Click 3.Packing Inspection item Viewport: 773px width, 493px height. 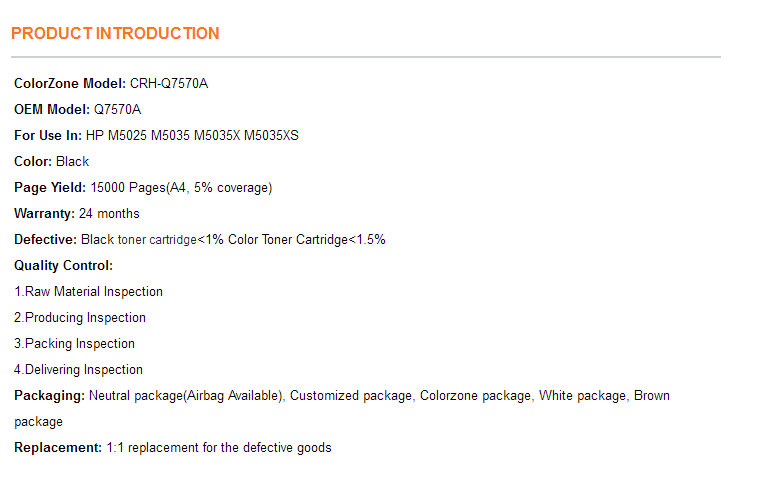74,344
